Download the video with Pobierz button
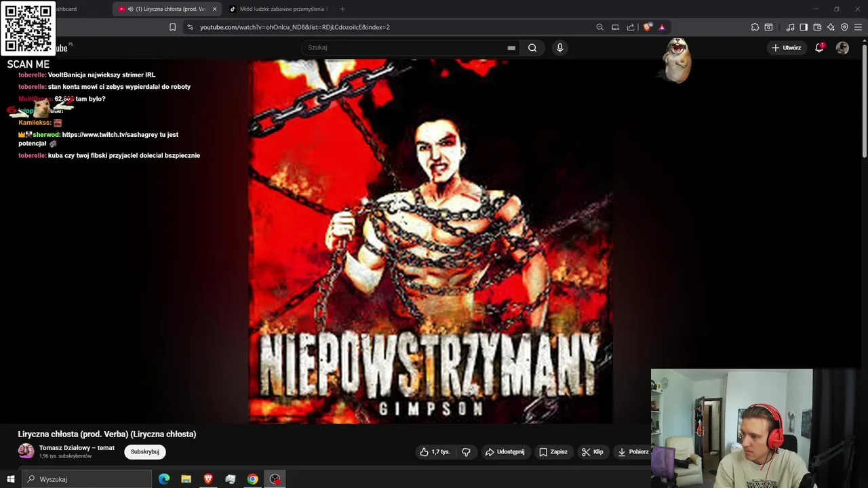 click(x=632, y=451)
